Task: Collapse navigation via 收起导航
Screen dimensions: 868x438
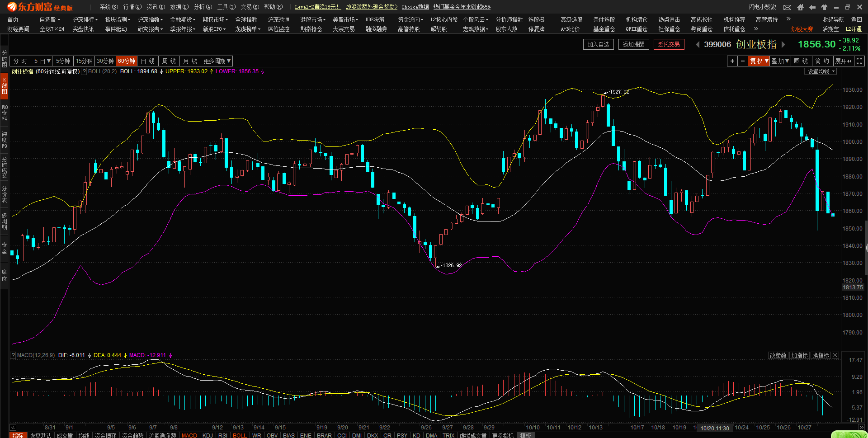Action: 833,19
